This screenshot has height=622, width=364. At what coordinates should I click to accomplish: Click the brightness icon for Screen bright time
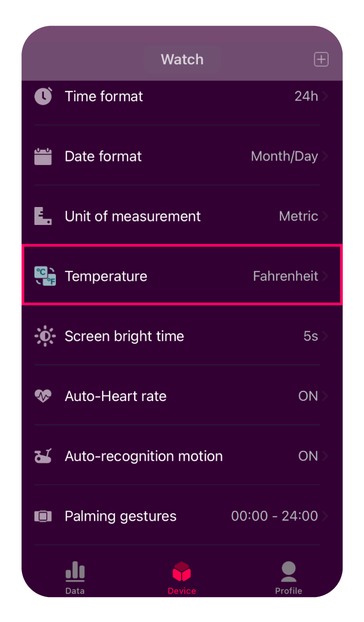44,336
